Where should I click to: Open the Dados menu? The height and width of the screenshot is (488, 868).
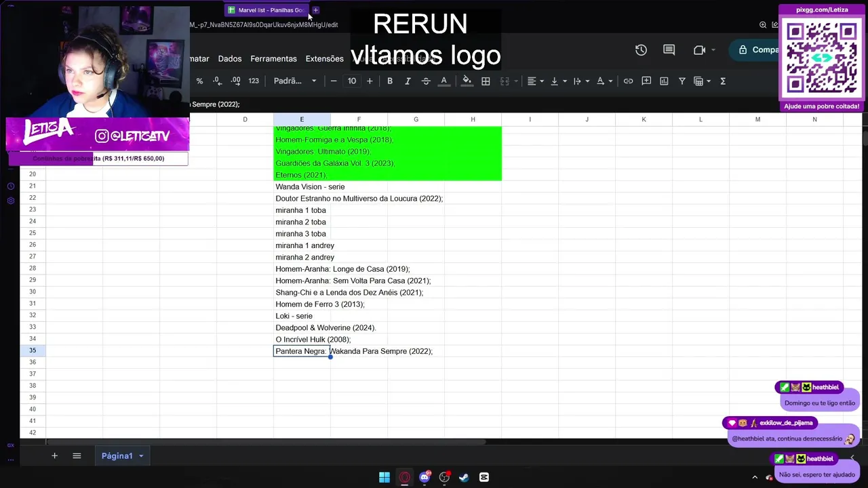coord(230,59)
